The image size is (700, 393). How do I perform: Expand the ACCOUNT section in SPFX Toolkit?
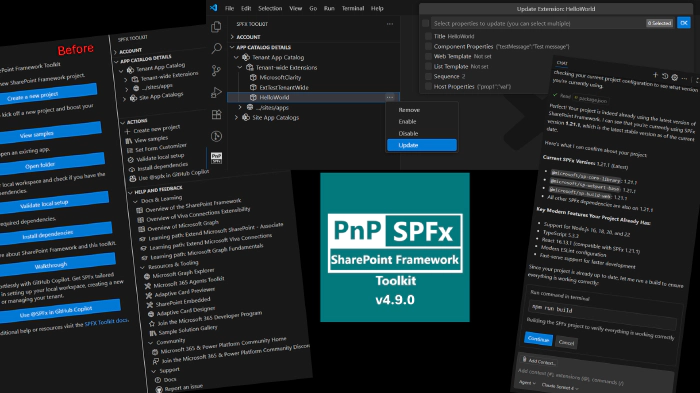click(x=232, y=37)
